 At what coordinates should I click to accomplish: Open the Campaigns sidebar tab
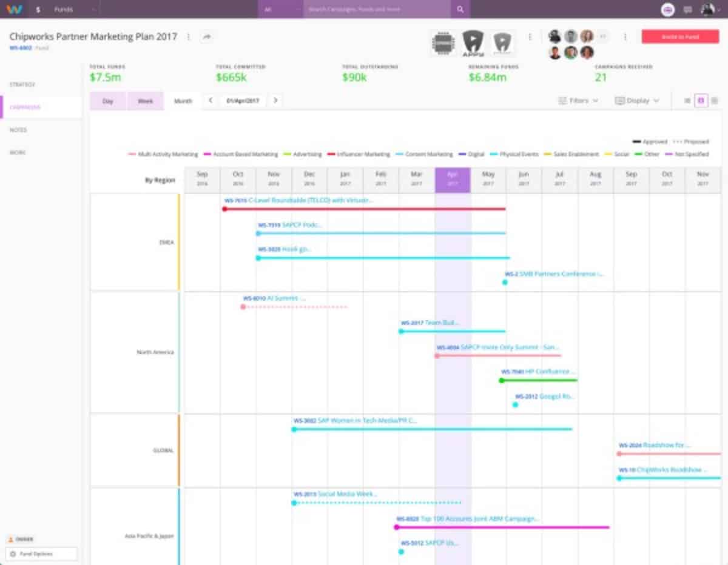pos(25,107)
